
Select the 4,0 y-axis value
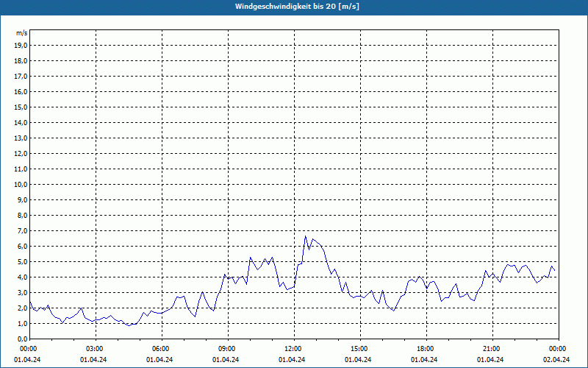click(x=22, y=277)
